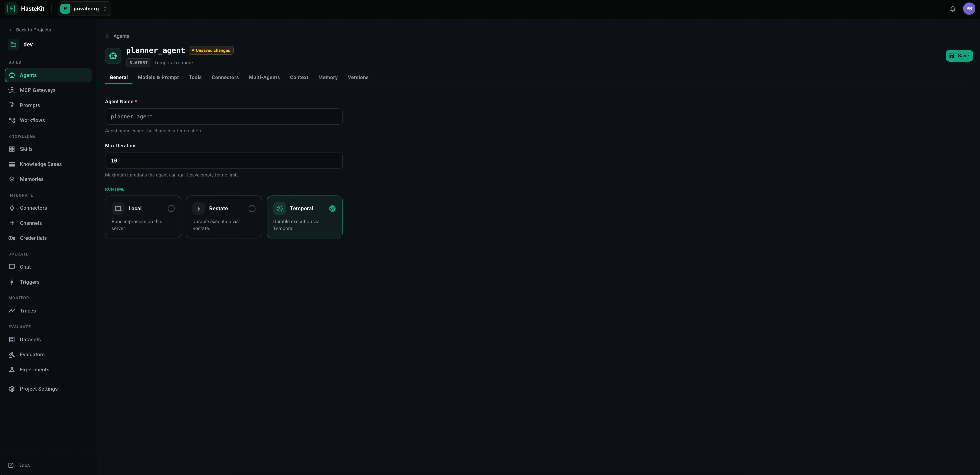Click the $LATEST version badge
Screen dimensions: 980x475
138,63
